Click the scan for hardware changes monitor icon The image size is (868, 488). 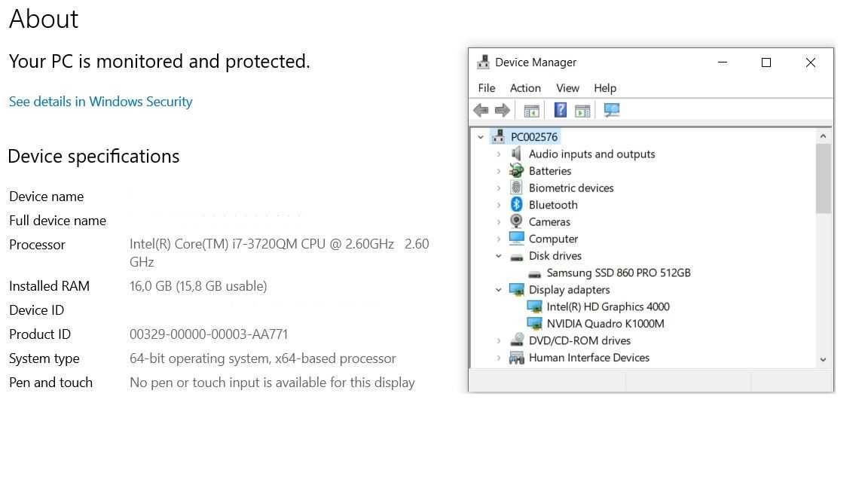tap(612, 110)
